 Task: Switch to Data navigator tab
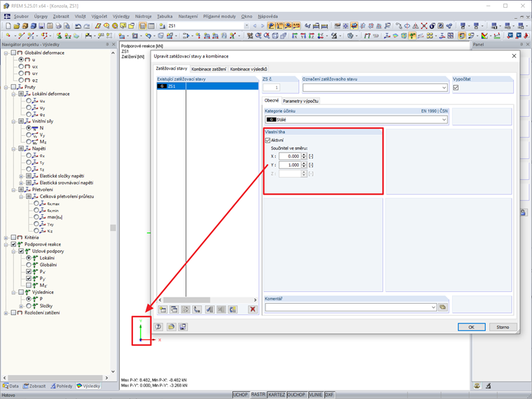click(x=11, y=386)
